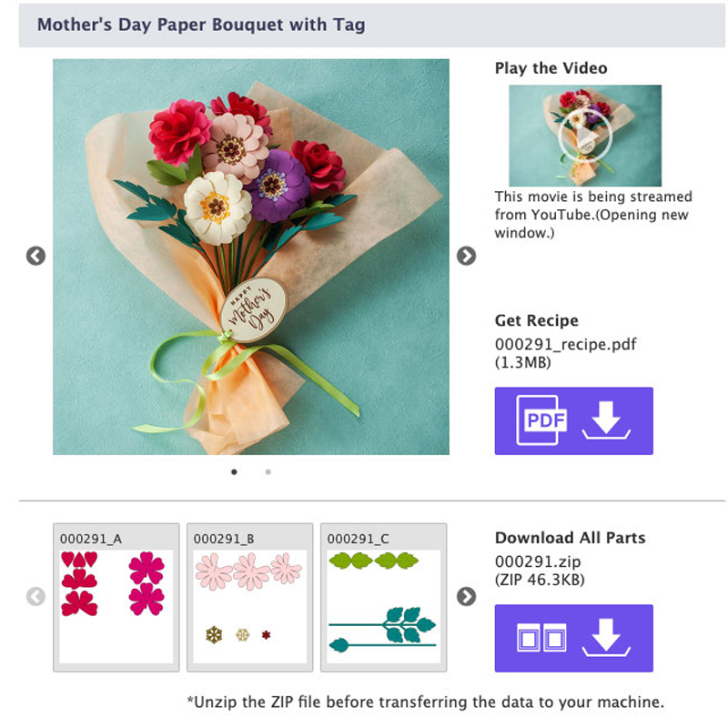Select the second carousel pagination dot

268,472
